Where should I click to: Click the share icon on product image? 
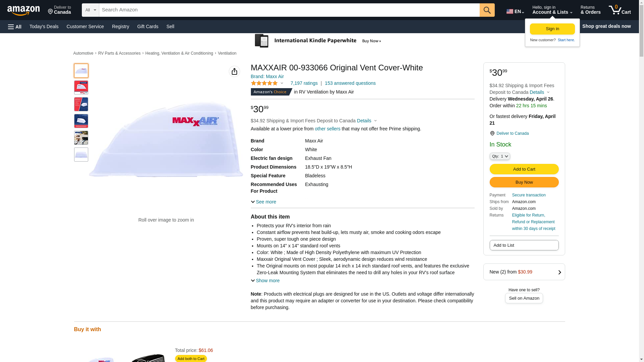click(234, 71)
